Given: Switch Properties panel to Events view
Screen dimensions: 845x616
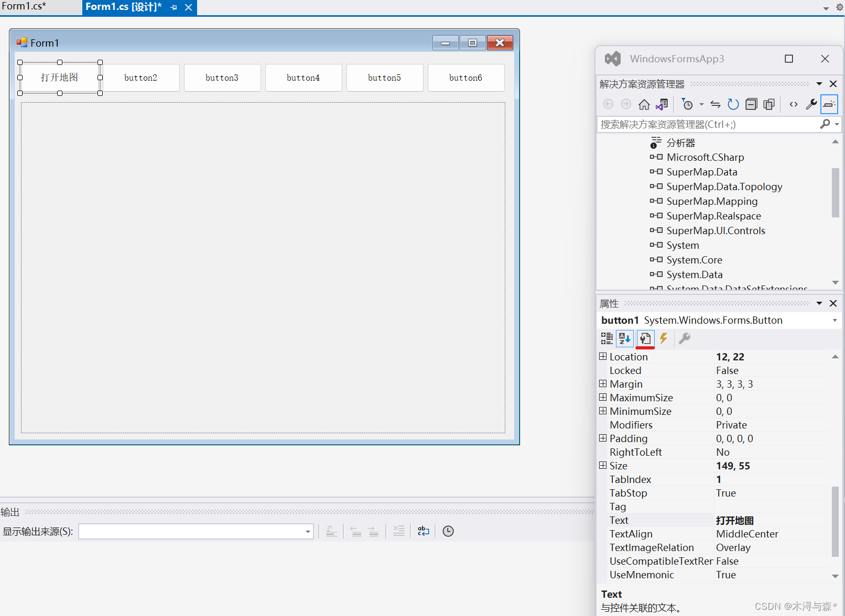Looking at the screenshot, I should click(x=664, y=339).
